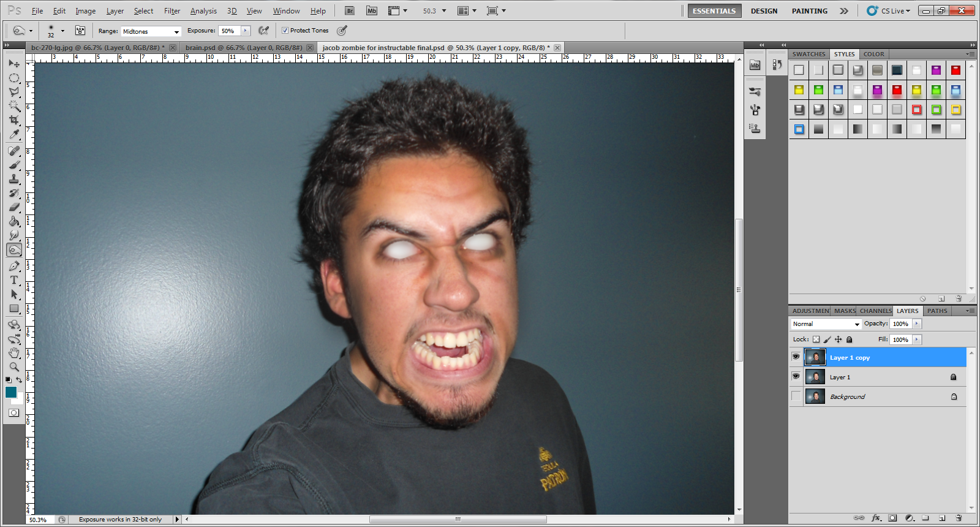This screenshot has width=980, height=527.
Task: Toggle the brush panel icon in options bar
Action: click(x=80, y=31)
